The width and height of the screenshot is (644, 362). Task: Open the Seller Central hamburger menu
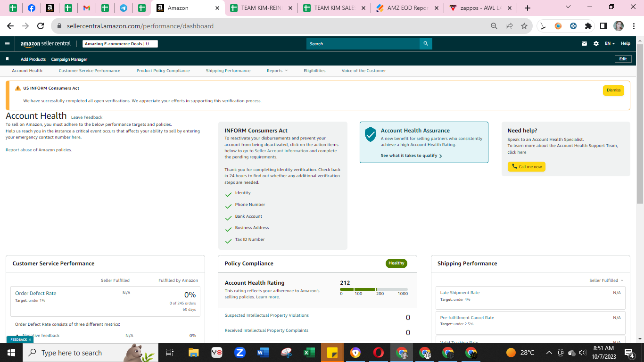(7, 44)
